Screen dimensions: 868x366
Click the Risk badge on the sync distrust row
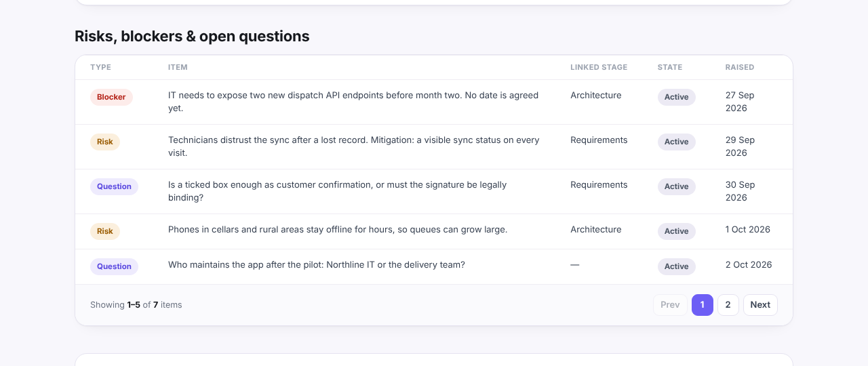pyautogui.click(x=105, y=142)
